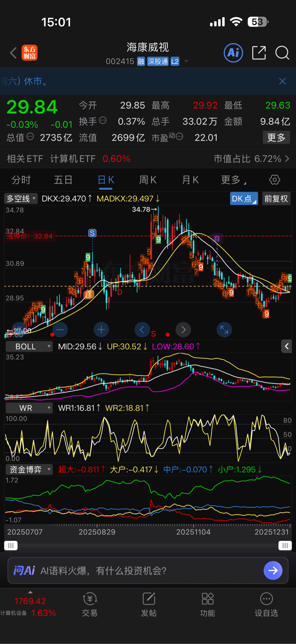Zoom in chart with plus icon
The height and width of the screenshot is (644, 296).
pyautogui.click(x=101, y=330)
